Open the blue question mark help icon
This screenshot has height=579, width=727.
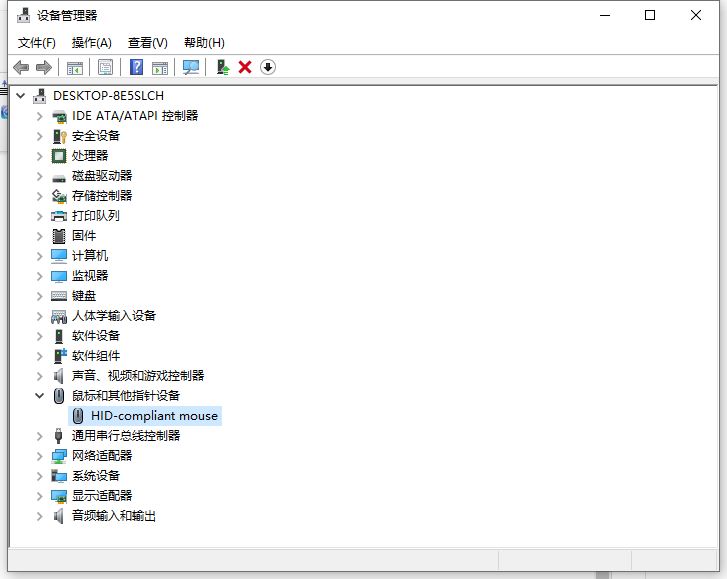click(137, 67)
